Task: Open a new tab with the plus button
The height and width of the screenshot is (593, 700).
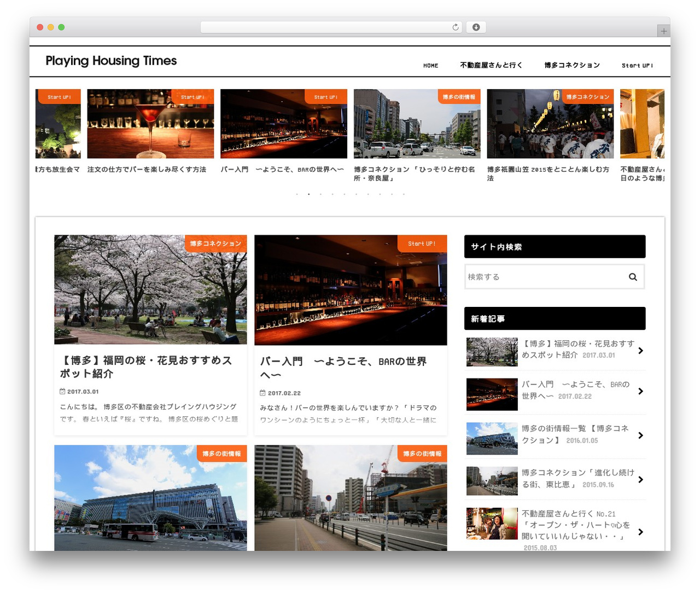Action: (663, 31)
